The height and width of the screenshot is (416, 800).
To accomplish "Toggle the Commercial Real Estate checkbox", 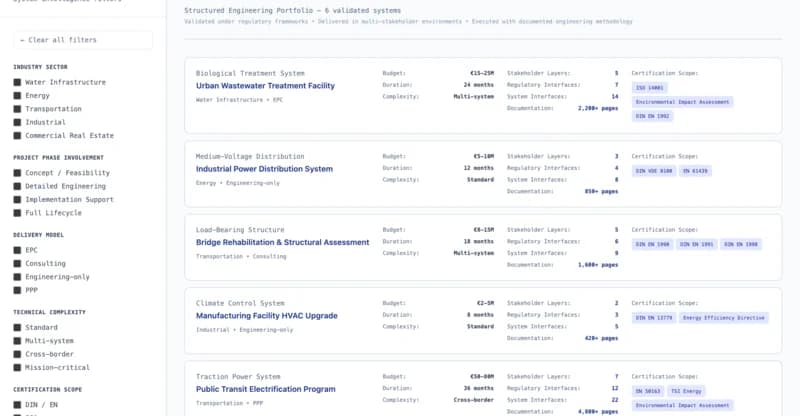I will [x=17, y=135].
